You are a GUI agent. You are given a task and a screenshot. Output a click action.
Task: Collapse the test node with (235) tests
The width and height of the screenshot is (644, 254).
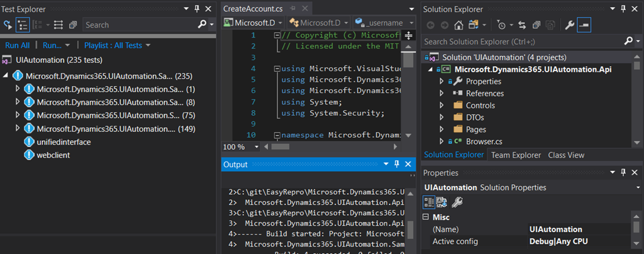pos(5,76)
